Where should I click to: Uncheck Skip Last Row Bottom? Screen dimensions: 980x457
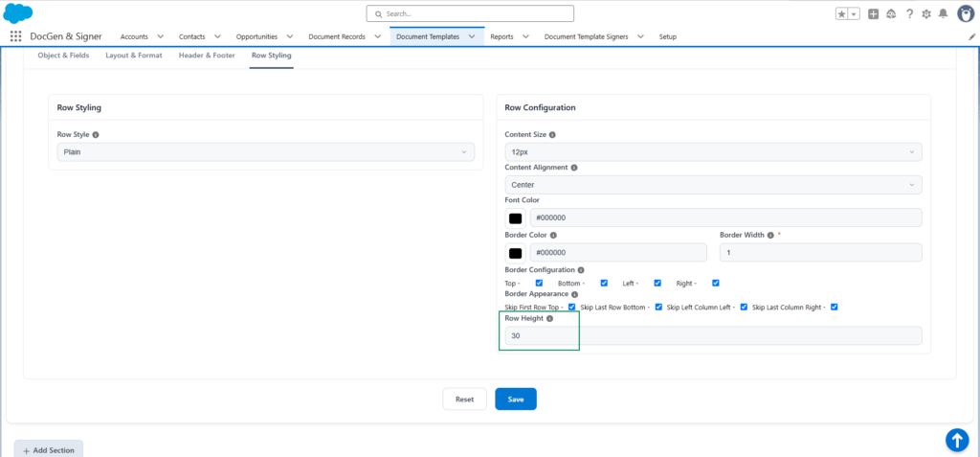click(x=658, y=308)
